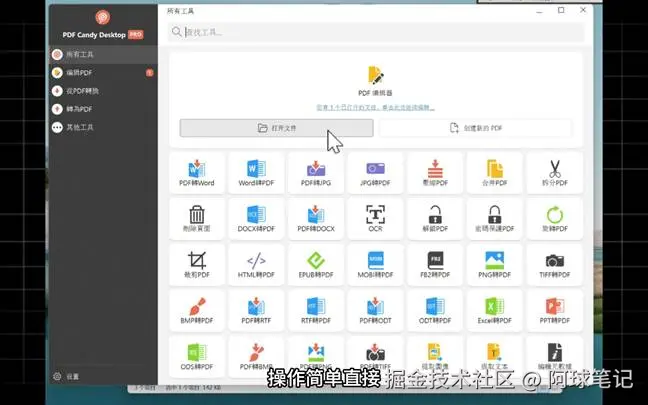
Task: Open the PDF to ODT tool
Action: point(375,310)
